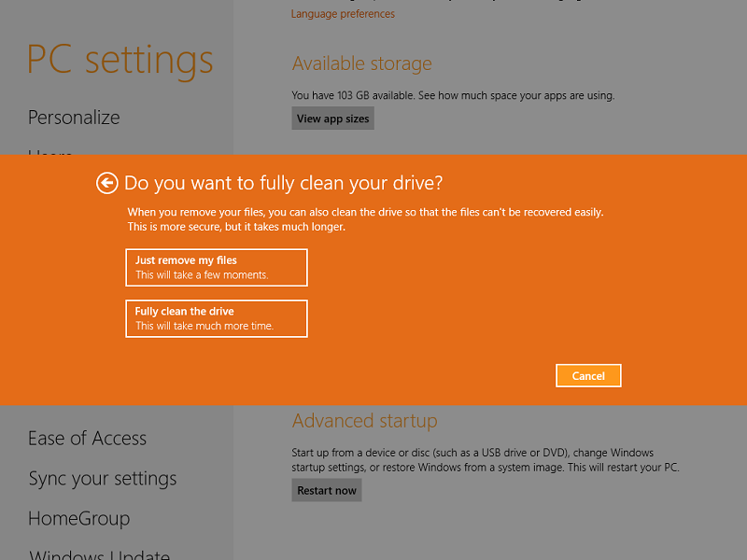Choose the Just remove my files option
The image size is (747, 560).
(x=216, y=267)
